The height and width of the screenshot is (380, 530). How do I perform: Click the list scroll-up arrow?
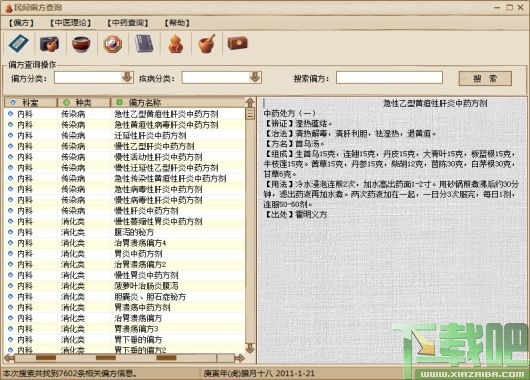click(250, 102)
